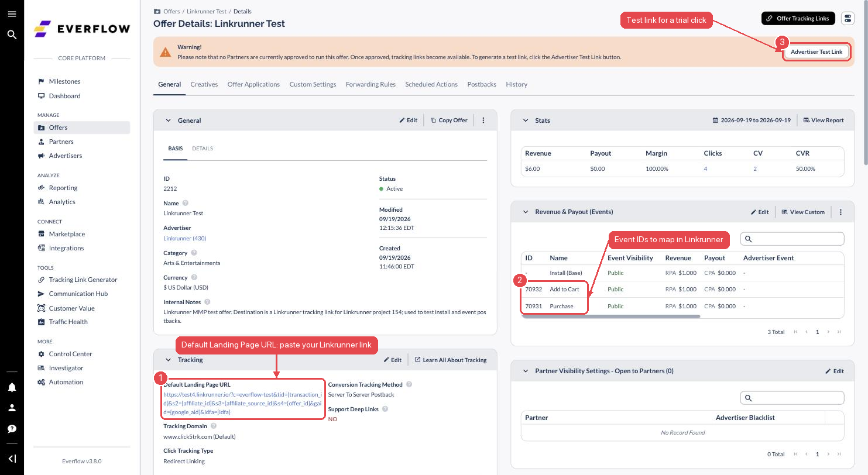
Task: Open Communication Hub
Action: (78, 294)
